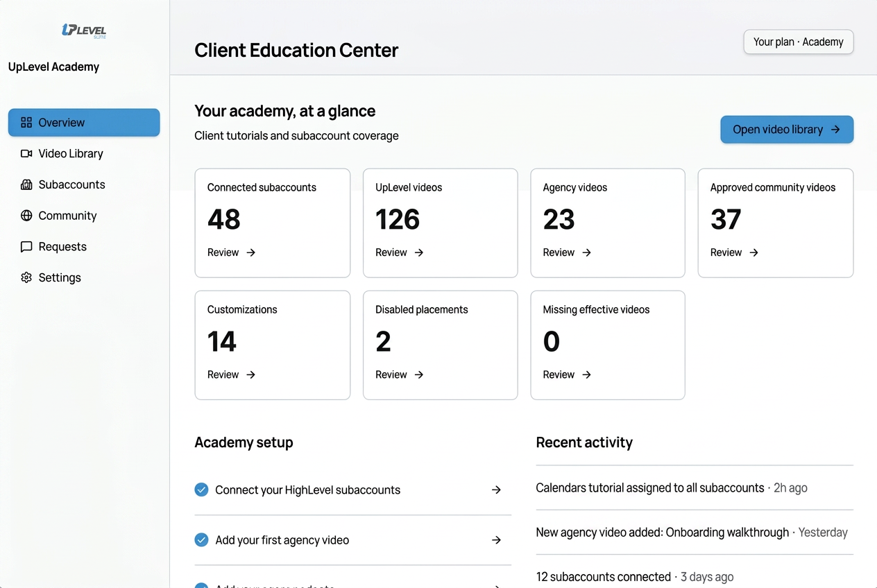This screenshot has width=877, height=588.
Task: Click the Video Library camera icon
Action: pyautogui.click(x=26, y=153)
